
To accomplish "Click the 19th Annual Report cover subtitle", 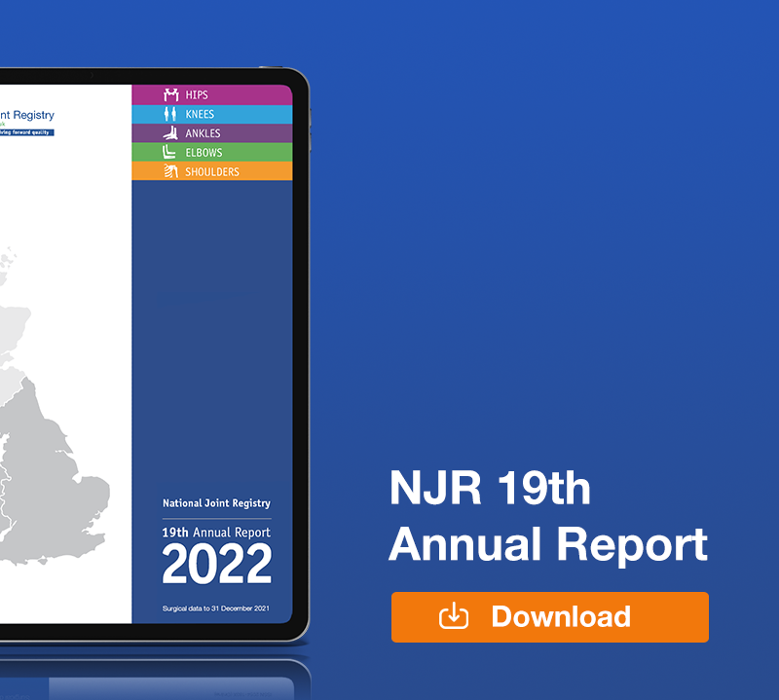I will pyautogui.click(x=216, y=533).
